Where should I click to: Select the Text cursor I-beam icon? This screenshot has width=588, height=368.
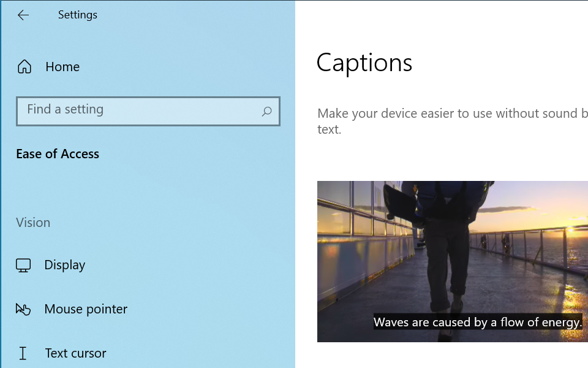(x=24, y=353)
